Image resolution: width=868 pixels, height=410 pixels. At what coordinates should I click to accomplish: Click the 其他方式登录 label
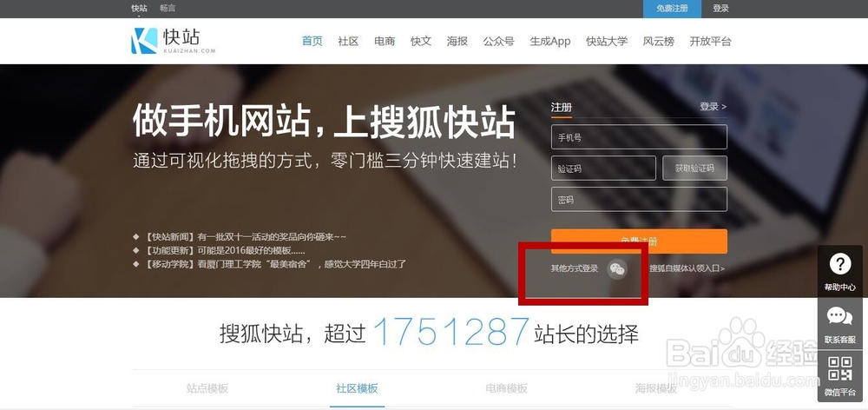coord(575,268)
